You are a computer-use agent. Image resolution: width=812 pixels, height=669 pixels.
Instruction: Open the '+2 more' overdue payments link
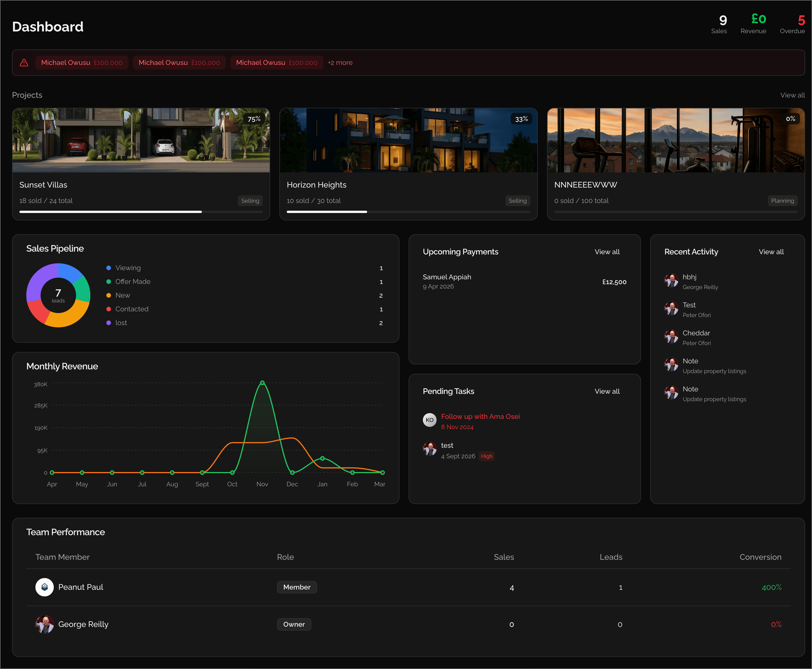[x=340, y=62]
